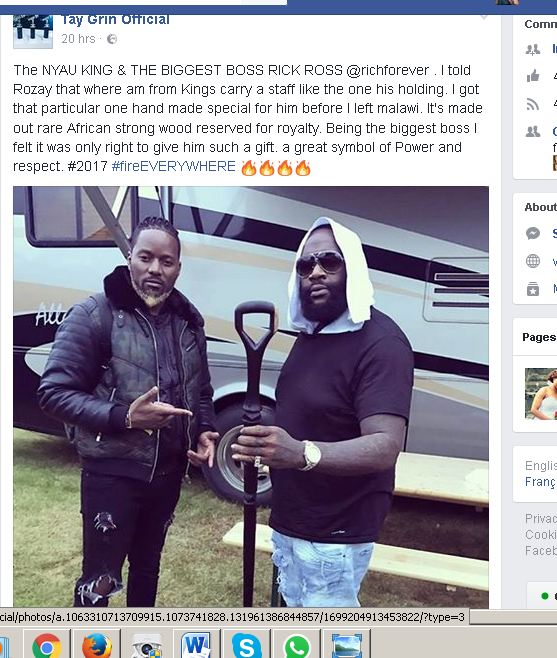Open the post photo of two men
The width and height of the screenshot is (557, 658).
(251, 397)
